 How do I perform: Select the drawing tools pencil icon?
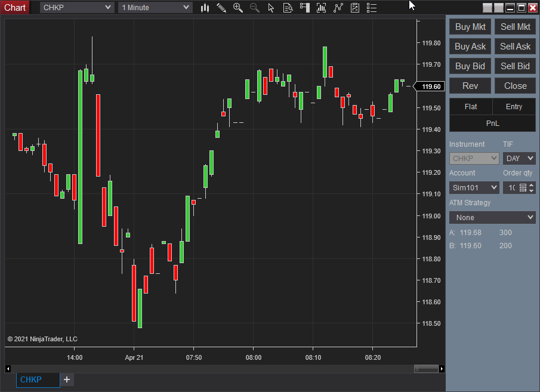pyautogui.click(x=221, y=8)
